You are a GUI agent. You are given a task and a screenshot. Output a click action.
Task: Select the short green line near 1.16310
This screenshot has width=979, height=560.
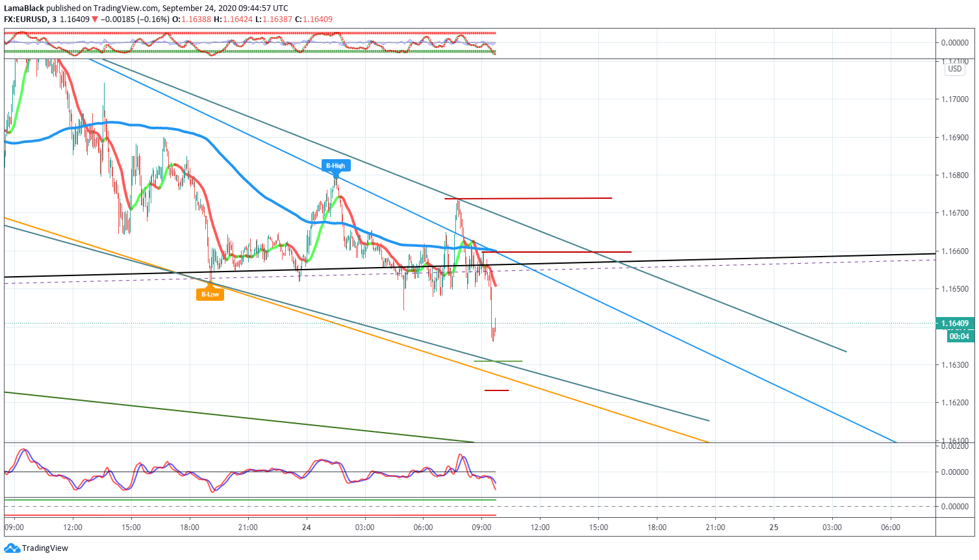pos(498,361)
